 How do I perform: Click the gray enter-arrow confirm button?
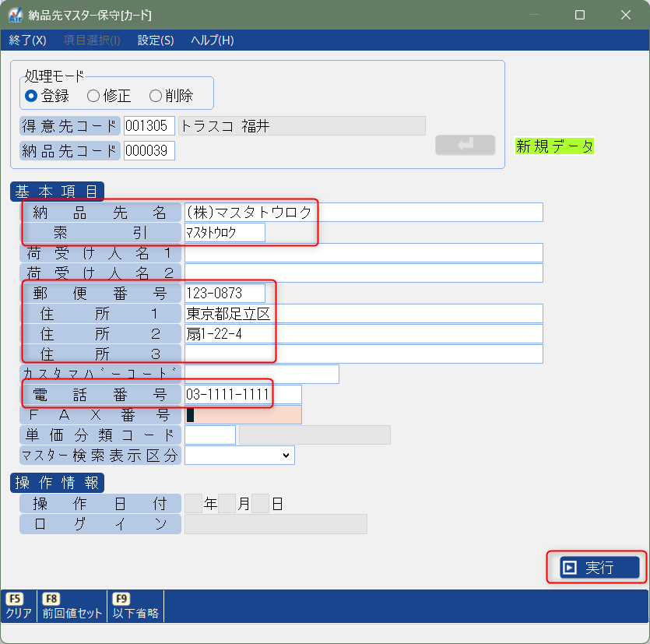click(x=465, y=145)
